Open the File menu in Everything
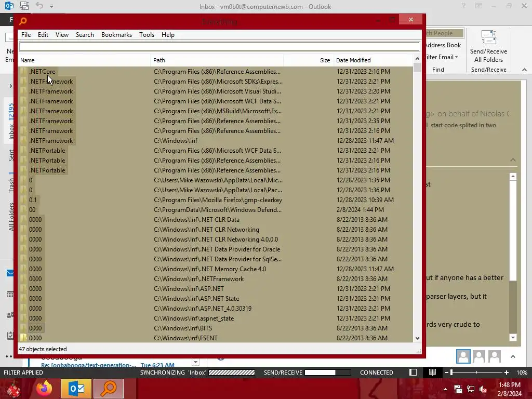 pyautogui.click(x=26, y=35)
